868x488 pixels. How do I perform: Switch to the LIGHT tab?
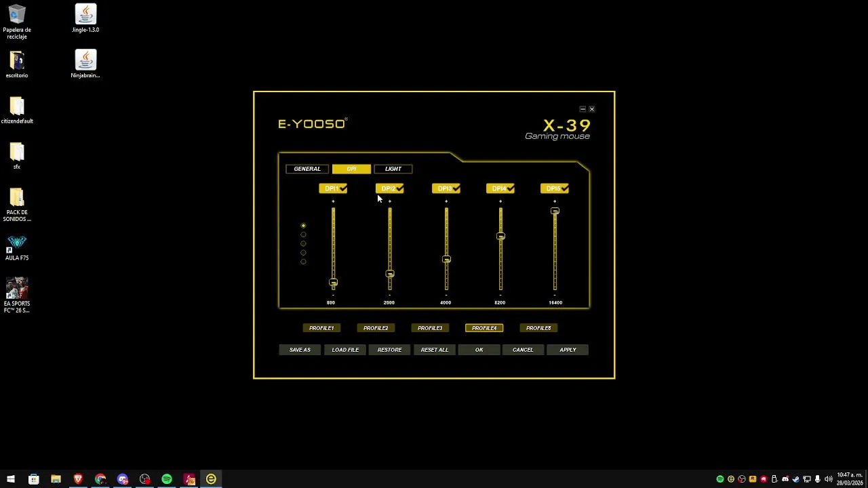(x=393, y=169)
